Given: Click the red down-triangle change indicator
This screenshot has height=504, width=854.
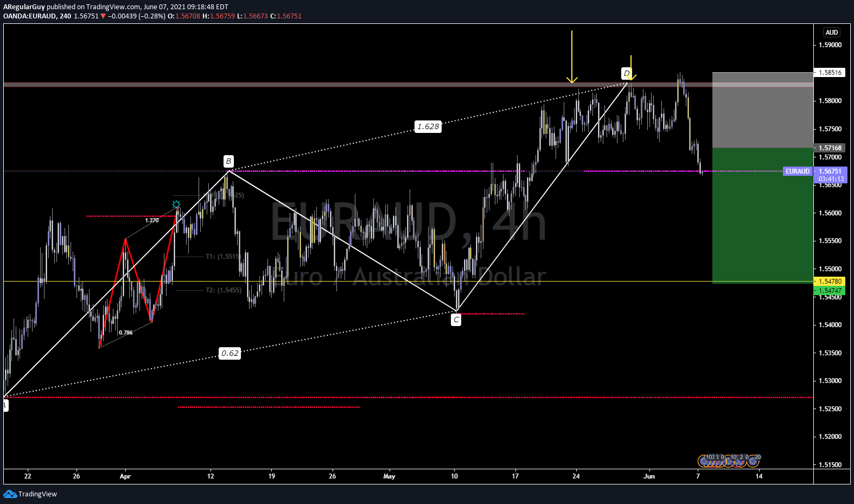Looking at the screenshot, I should [x=103, y=16].
